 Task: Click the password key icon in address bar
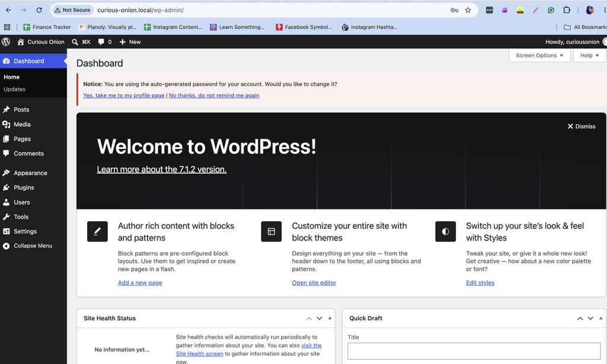(x=454, y=10)
